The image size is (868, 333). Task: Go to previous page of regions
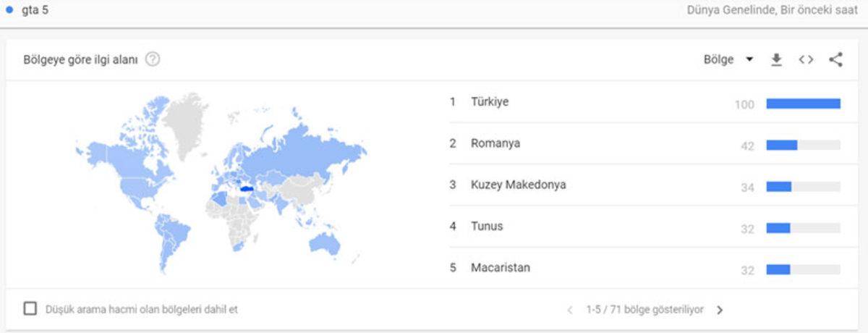pos(570,310)
